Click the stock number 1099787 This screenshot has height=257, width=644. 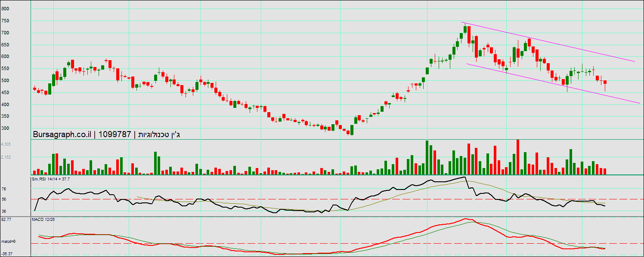(x=115, y=135)
